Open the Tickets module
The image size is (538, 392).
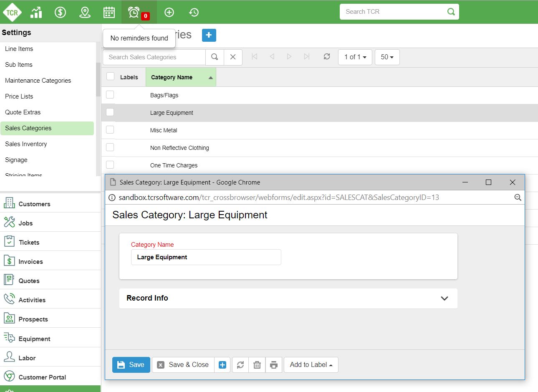pyautogui.click(x=50, y=242)
